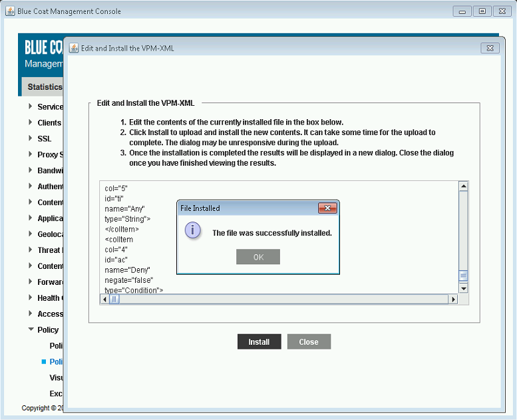
Task: Click the XML editor scroll up arrow
Action: tap(463, 186)
